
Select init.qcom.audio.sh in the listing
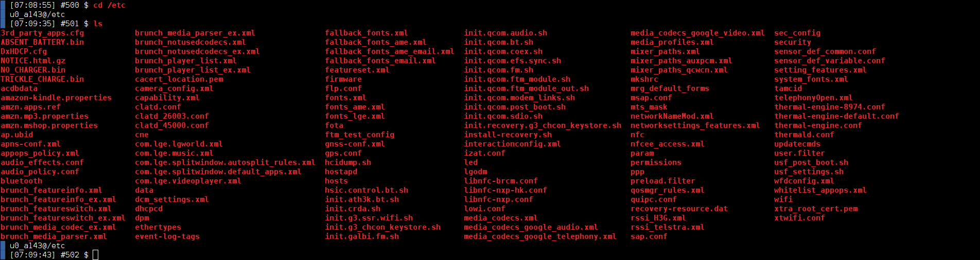(x=505, y=33)
